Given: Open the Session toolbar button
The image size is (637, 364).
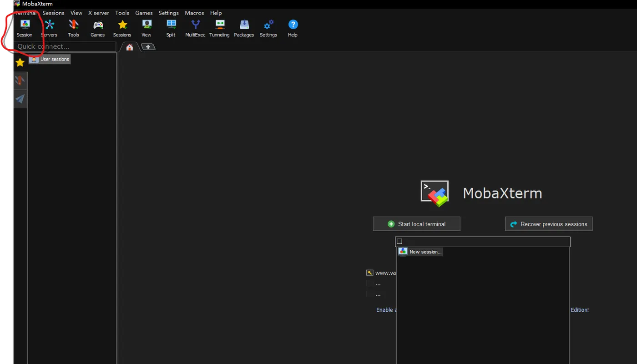Looking at the screenshot, I should point(25,28).
